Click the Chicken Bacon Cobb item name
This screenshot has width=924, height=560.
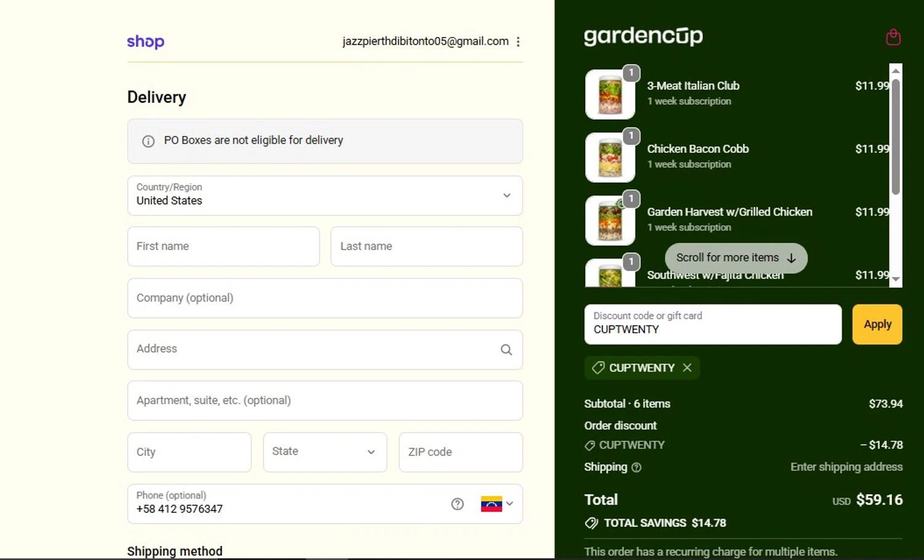[698, 149]
